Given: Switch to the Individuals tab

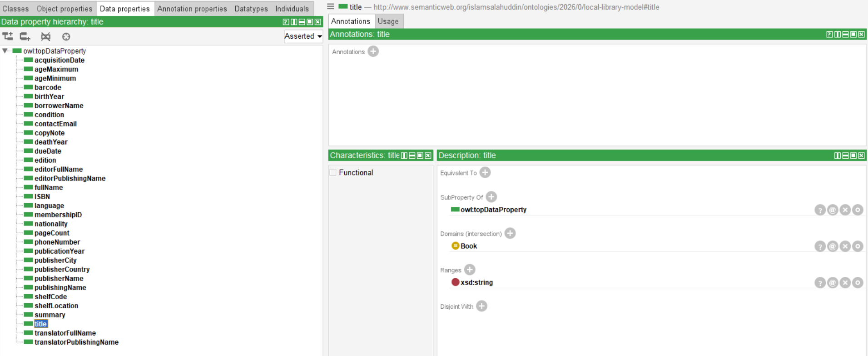Looking at the screenshot, I should tap(292, 9).
